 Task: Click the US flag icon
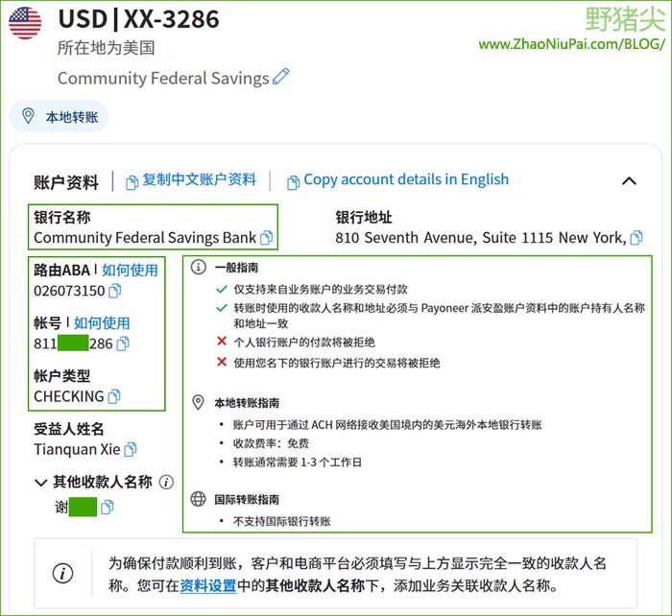25,23
